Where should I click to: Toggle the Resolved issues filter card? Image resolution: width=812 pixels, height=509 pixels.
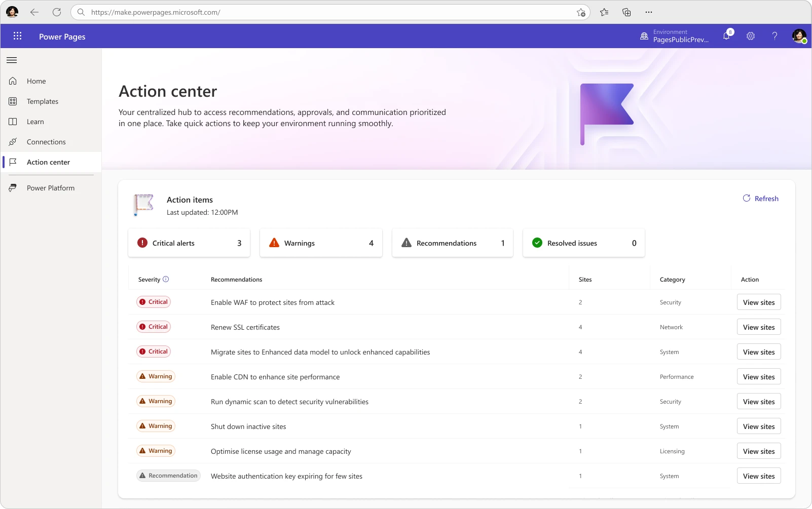584,243
